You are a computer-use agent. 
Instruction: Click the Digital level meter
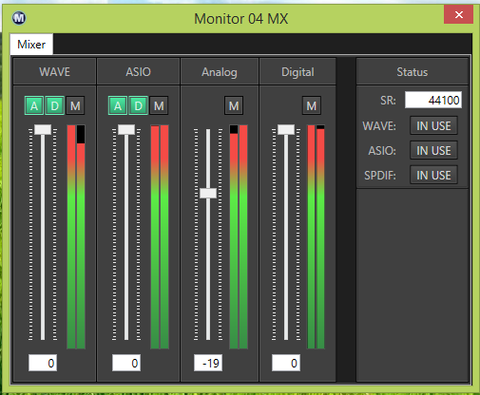tap(316, 237)
